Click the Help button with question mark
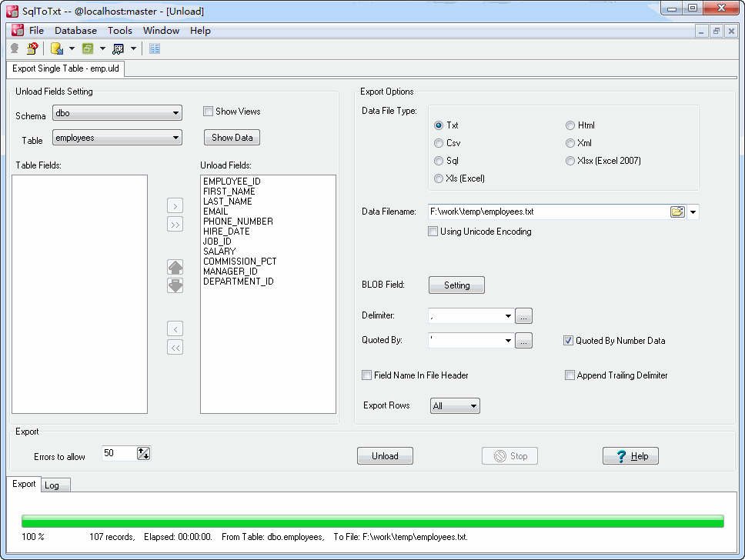This screenshot has height=560, width=745. pos(630,456)
